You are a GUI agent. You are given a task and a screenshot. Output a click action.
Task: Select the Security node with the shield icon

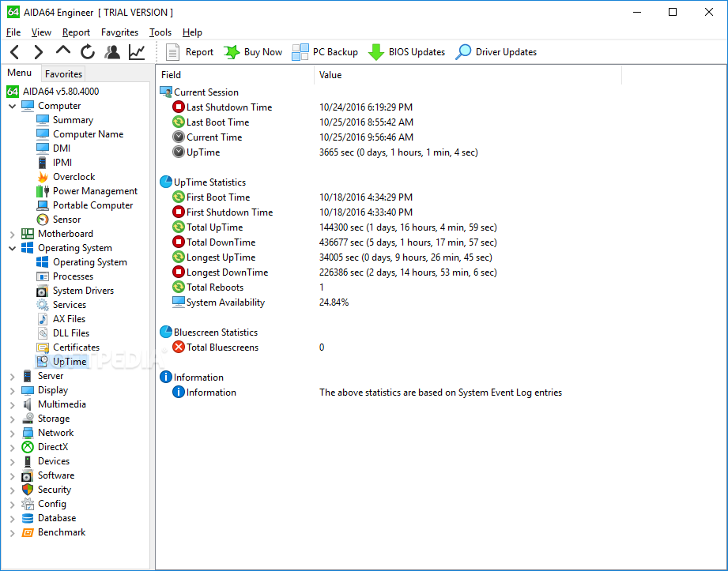[x=47, y=490]
